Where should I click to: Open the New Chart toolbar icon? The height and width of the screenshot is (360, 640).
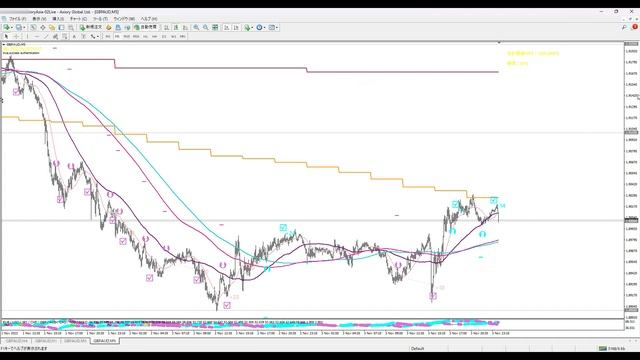click(x=7, y=27)
